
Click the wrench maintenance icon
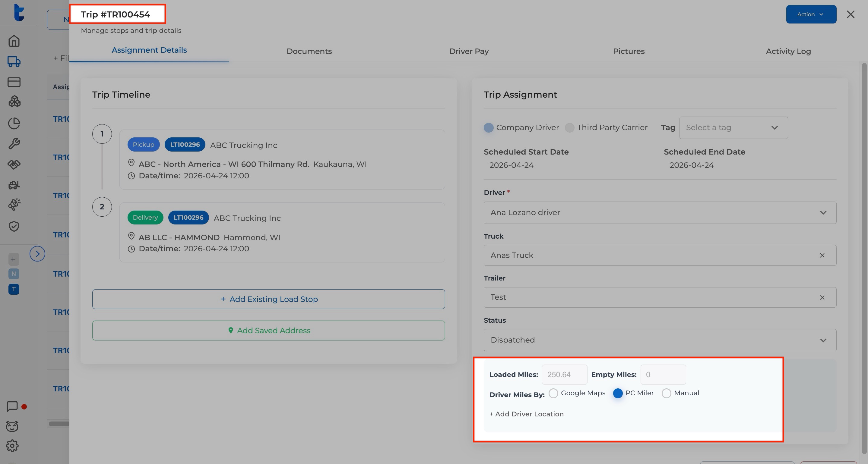14,144
